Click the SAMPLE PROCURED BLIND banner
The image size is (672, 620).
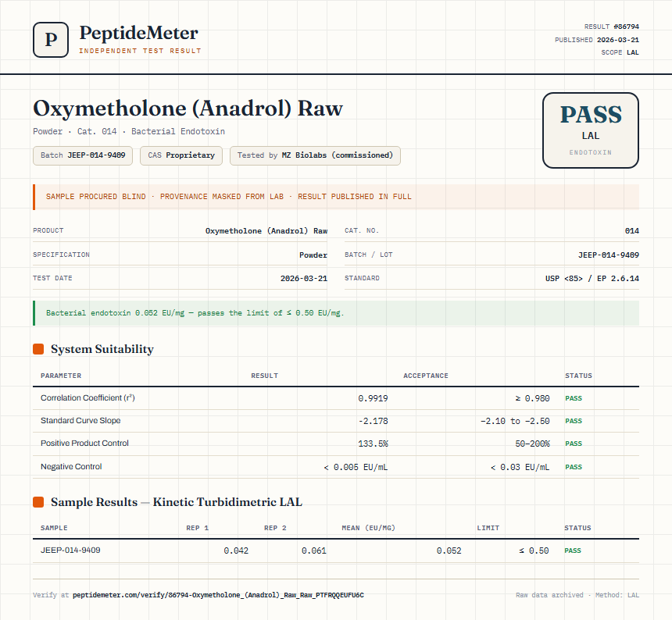(336, 197)
